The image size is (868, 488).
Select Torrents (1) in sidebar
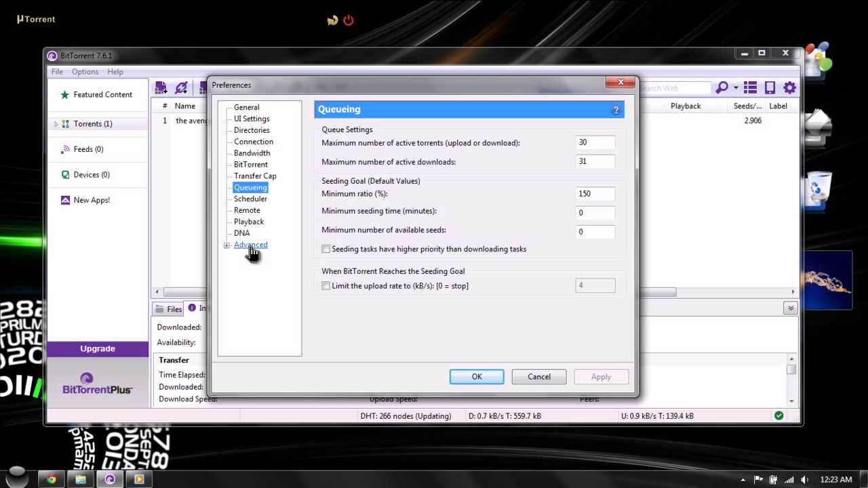click(x=93, y=124)
